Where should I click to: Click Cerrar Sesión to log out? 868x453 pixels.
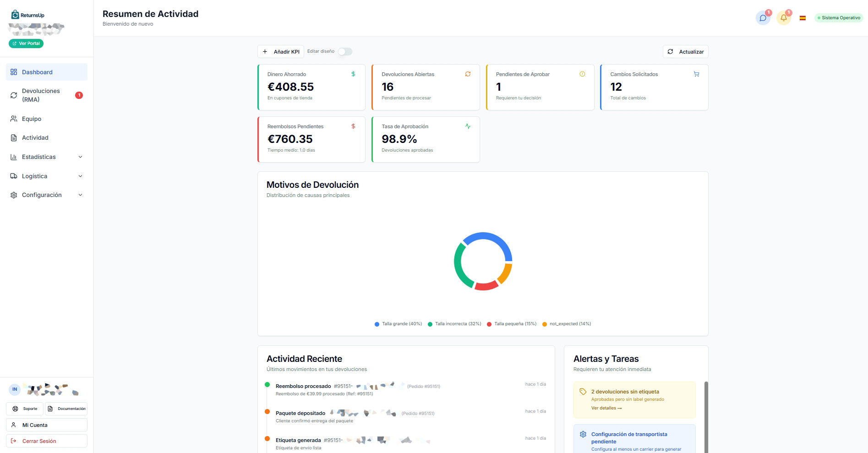coord(47,441)
